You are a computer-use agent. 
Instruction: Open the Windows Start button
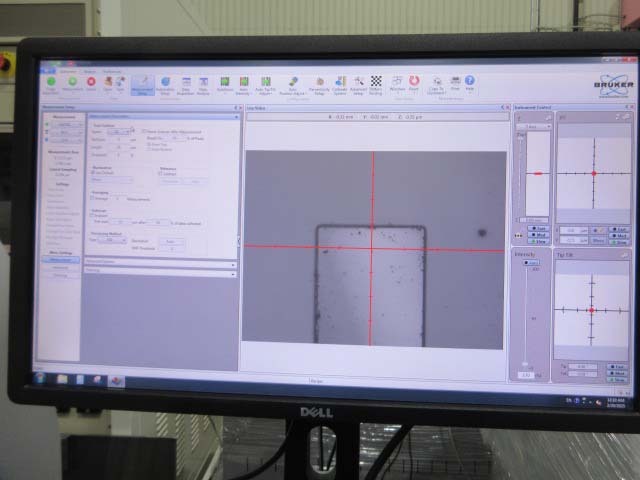coord(41,378)
